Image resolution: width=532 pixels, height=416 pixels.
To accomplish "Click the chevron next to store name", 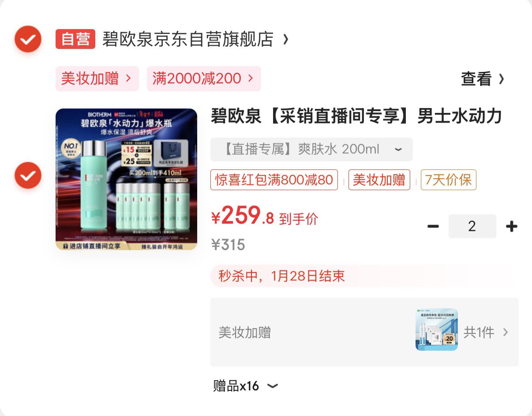I will click(x=286, y=40).
